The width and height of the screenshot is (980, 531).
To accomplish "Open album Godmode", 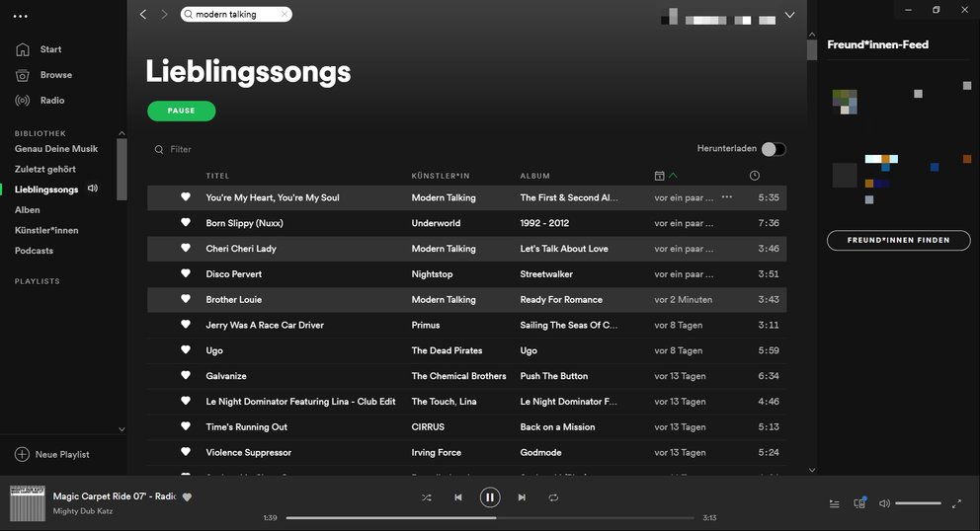I will click(540, 453).
